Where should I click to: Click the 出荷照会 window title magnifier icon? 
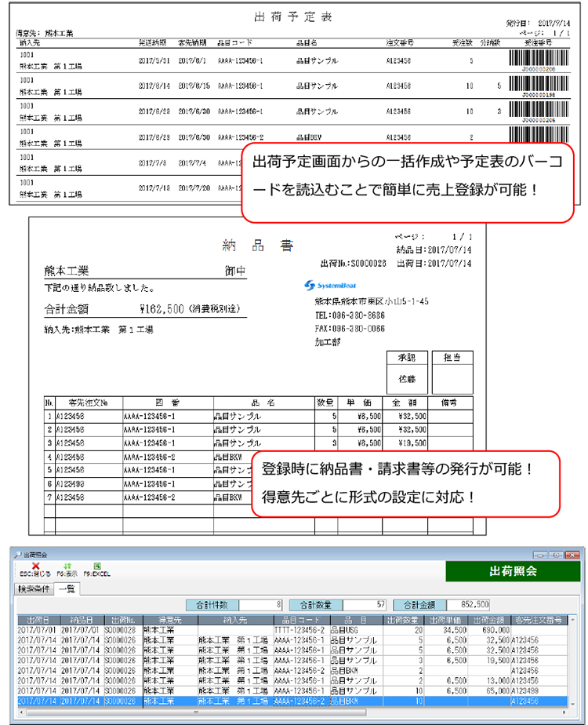[x=18, y=555]
